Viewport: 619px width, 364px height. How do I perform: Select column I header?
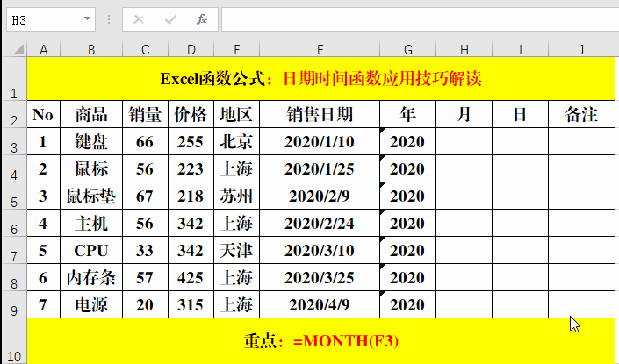coord(520,50)
